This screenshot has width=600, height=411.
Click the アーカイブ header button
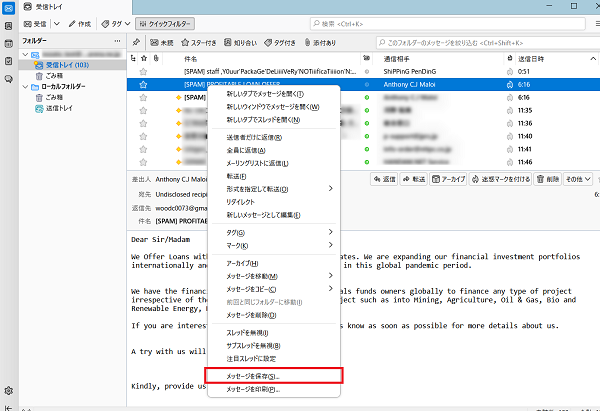pos(448,179)
